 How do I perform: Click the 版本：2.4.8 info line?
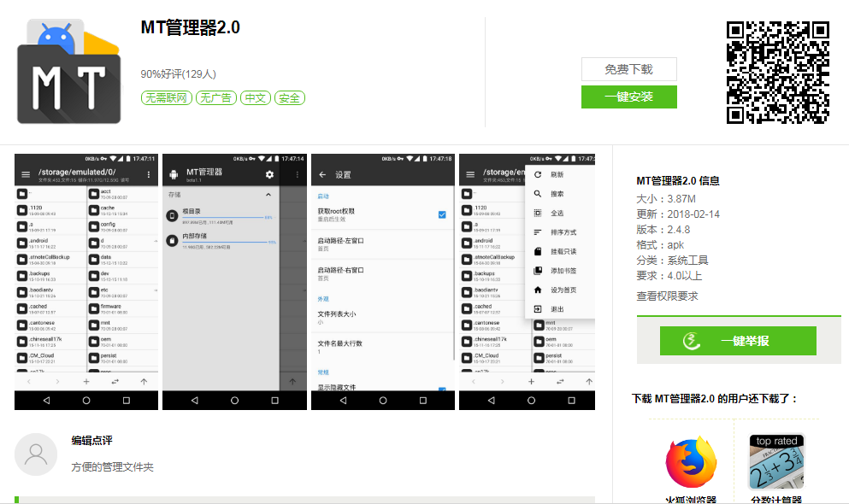pyautogui.click(x=663, y=230)
